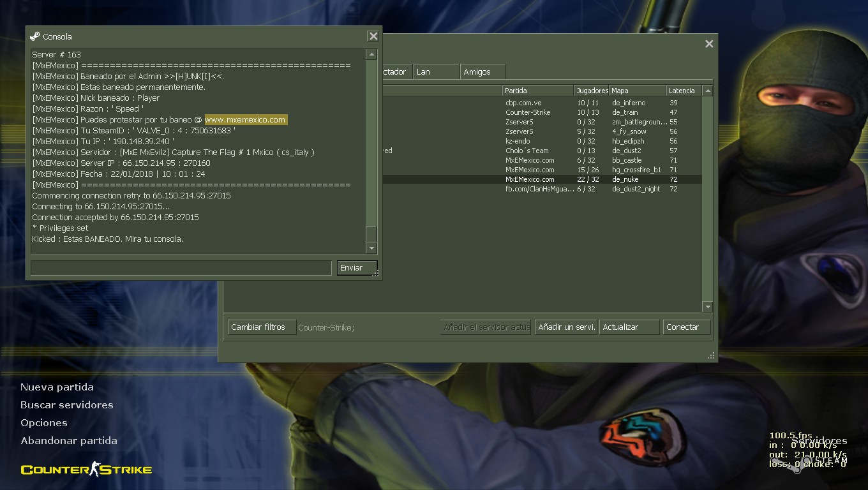
Task: Click the Conectar button
Action: tap(687, 327)
